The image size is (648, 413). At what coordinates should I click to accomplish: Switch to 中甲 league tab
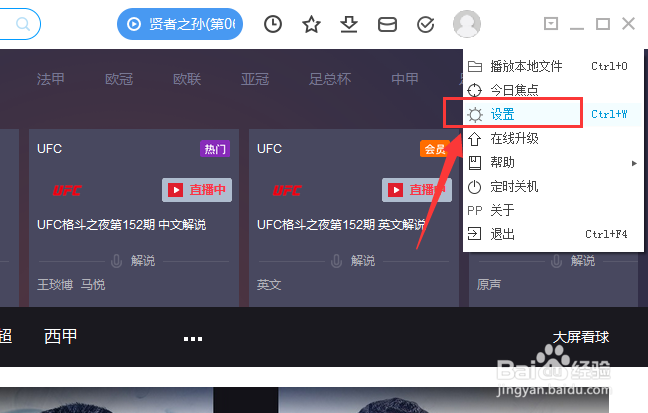click(405, 79)
